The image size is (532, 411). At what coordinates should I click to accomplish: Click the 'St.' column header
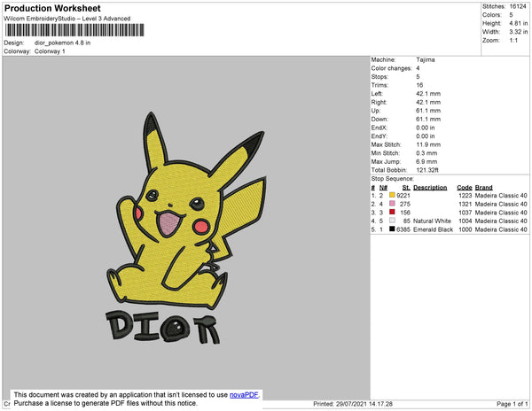[x=406, y=188]
